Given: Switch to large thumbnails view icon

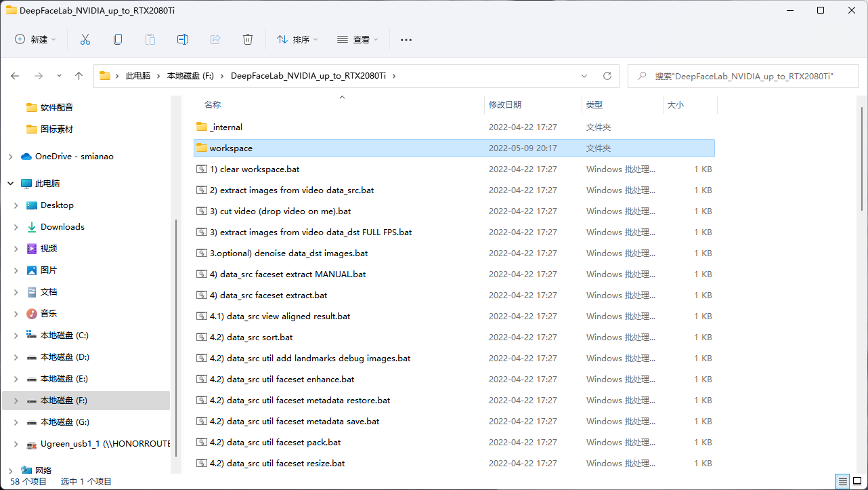Looking at the screenshot, I should pyautogui.click(x=858, y=482).
